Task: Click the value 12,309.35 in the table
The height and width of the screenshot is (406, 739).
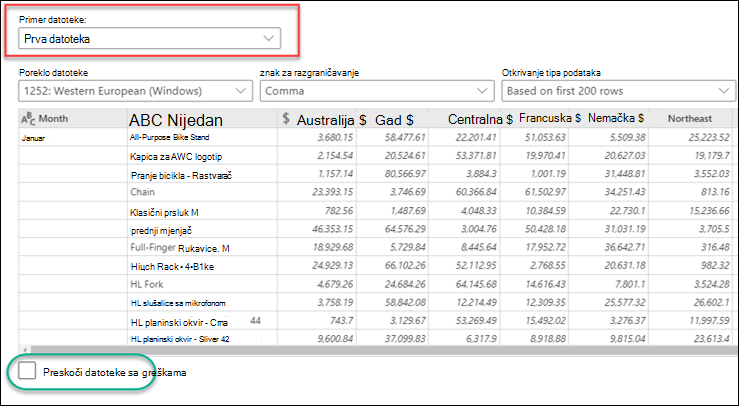Action: point(544,302)
